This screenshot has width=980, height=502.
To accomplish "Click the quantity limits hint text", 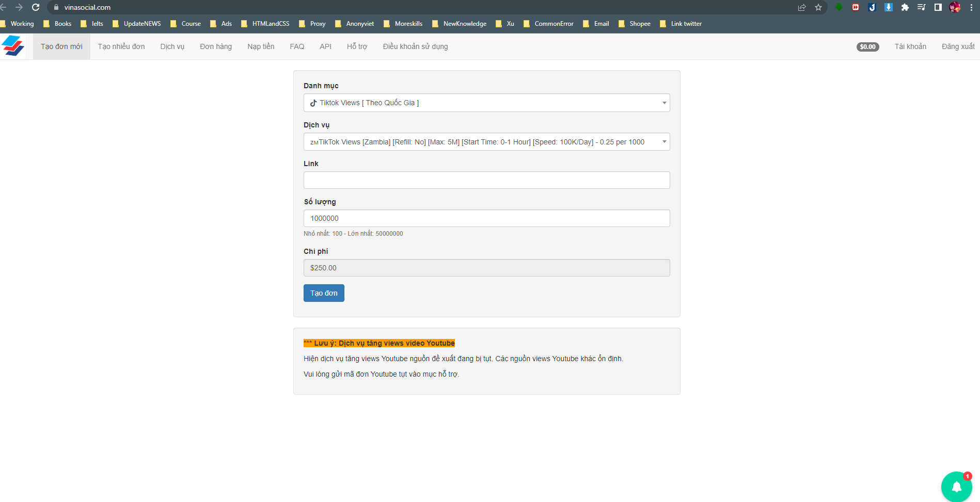I will (x=353, y=234).
